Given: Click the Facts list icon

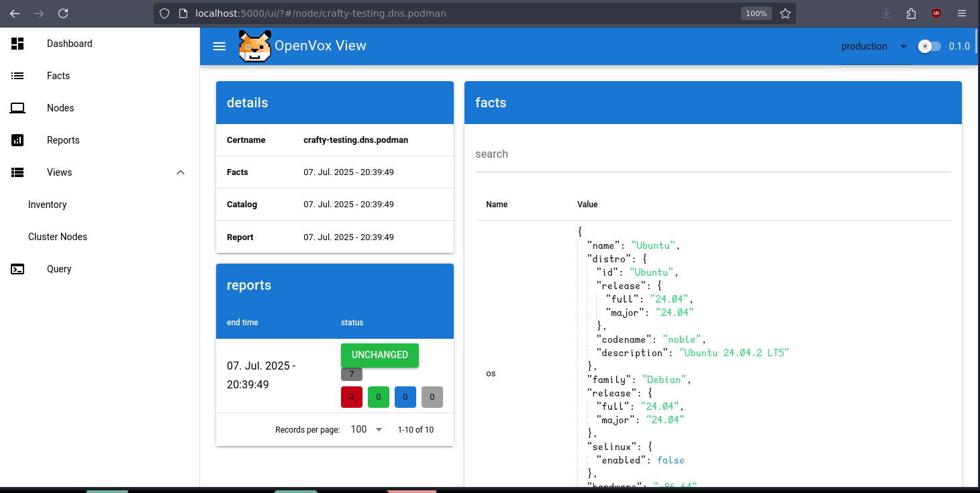Looking at the screenshot, I should click(17, 75).
